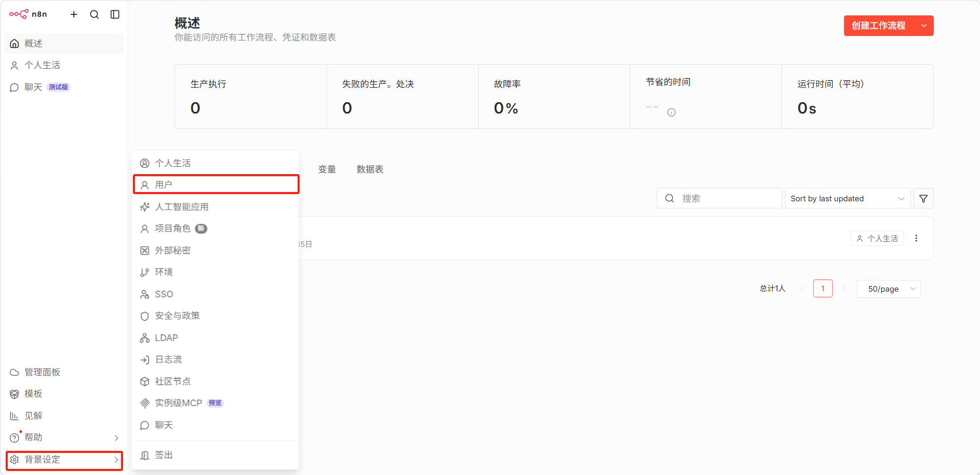Select the 生产执行 stat card
Screen dimensions: 980x475
[250, 97]
